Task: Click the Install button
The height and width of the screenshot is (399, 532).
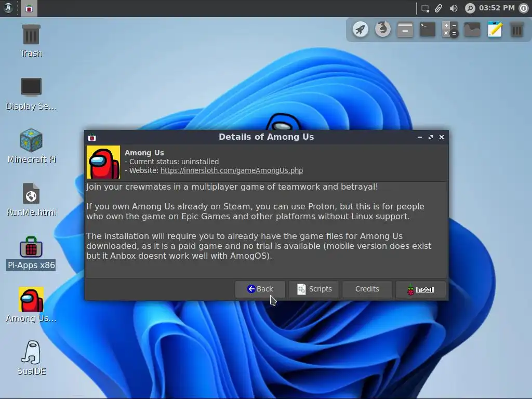Action: (x=421, y=289)
